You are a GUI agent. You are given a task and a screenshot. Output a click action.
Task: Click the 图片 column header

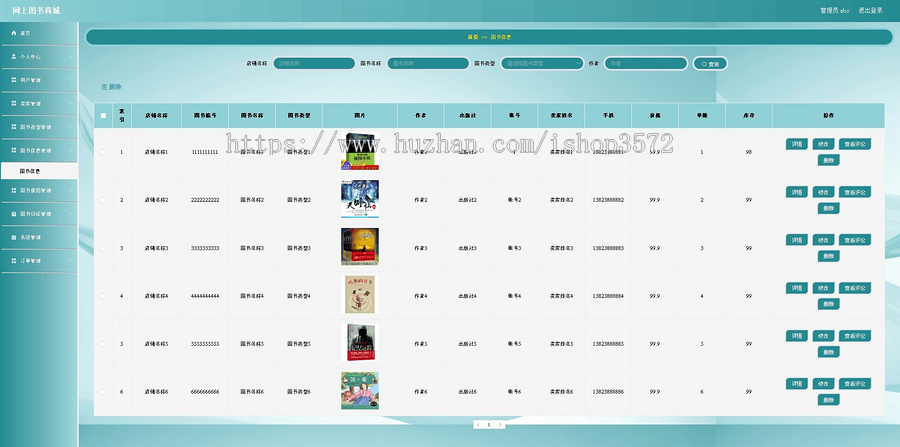tap(360, 115)
